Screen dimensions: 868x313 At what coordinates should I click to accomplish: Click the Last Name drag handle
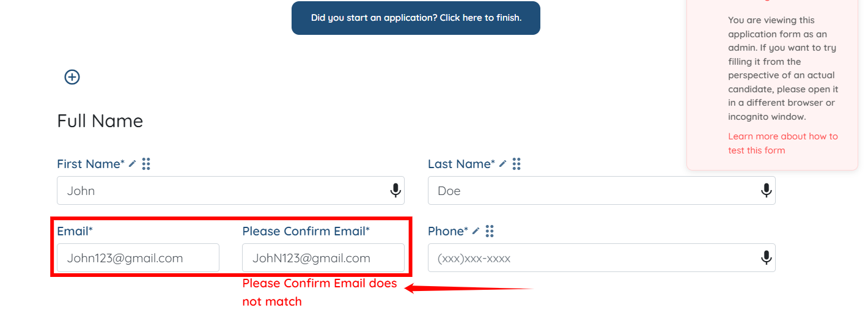517,164
